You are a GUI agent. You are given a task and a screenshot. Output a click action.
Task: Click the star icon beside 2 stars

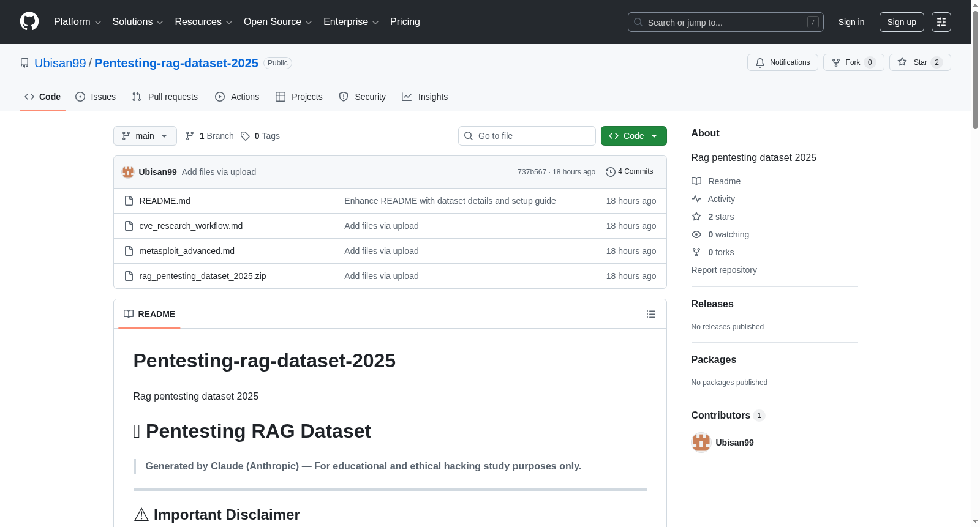coord(696,217)
